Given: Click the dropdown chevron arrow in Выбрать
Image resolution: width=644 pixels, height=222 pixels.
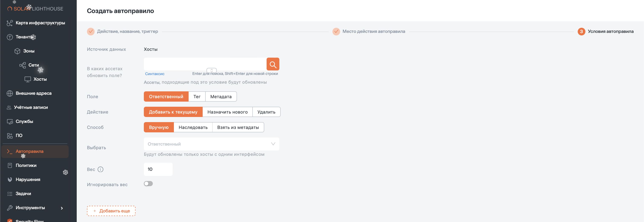Looking at the screenshot, I should pyautogui.click(x=273, y=144).
